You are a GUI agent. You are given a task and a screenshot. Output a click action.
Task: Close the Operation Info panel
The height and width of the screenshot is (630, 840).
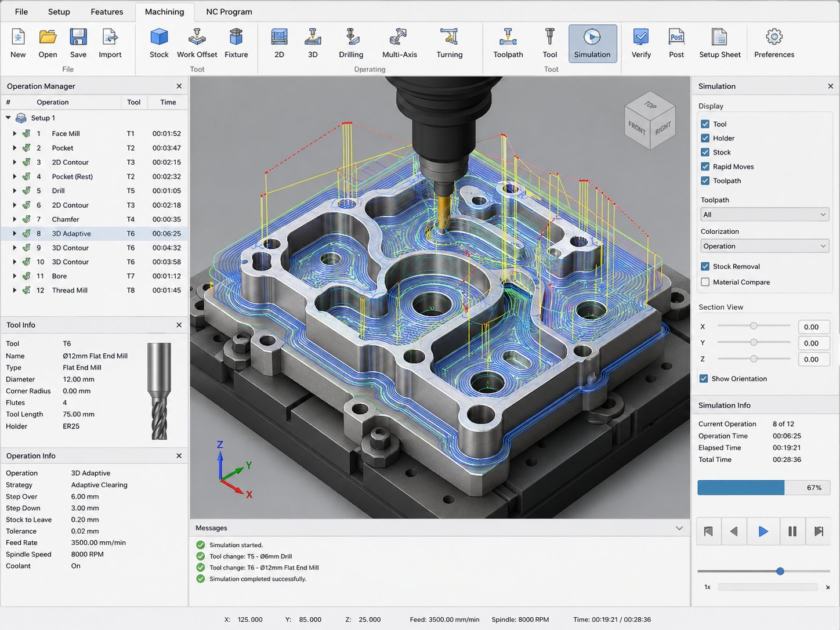tap(179, 456)
